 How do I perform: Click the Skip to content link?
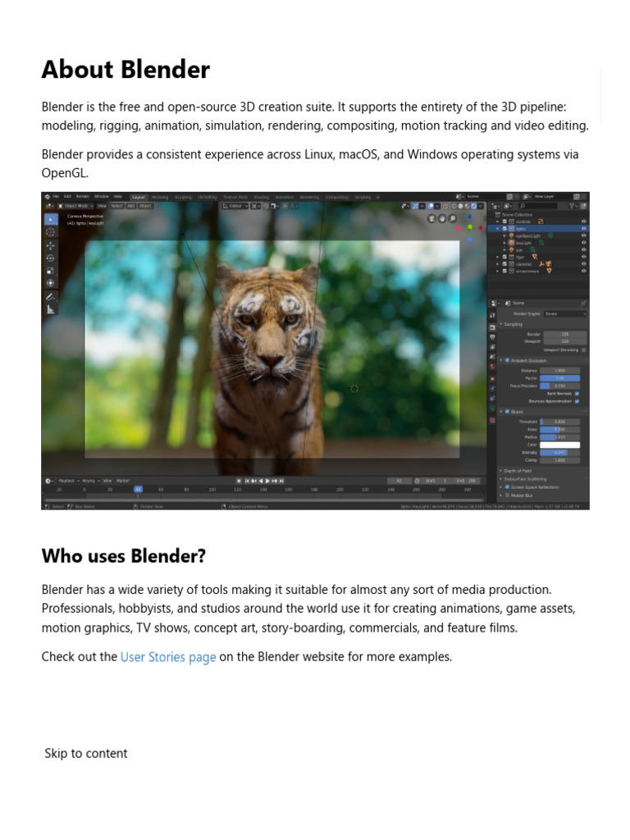click(86, 754)
